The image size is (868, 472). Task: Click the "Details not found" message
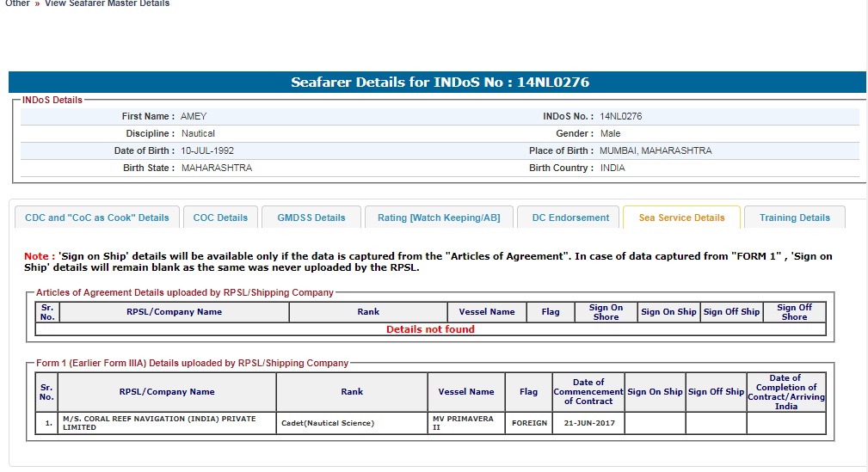tap(430, 329)
